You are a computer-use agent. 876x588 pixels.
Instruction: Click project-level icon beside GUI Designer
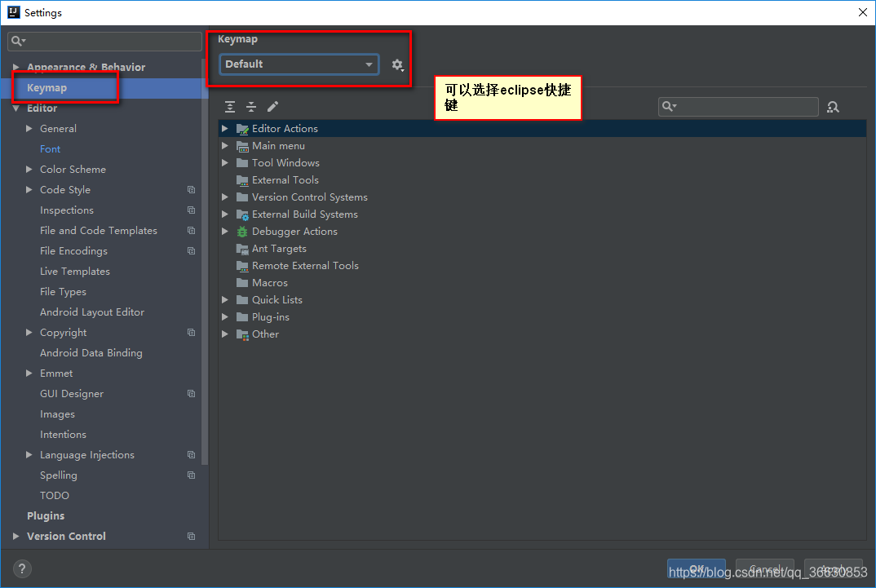coord(191,394)
